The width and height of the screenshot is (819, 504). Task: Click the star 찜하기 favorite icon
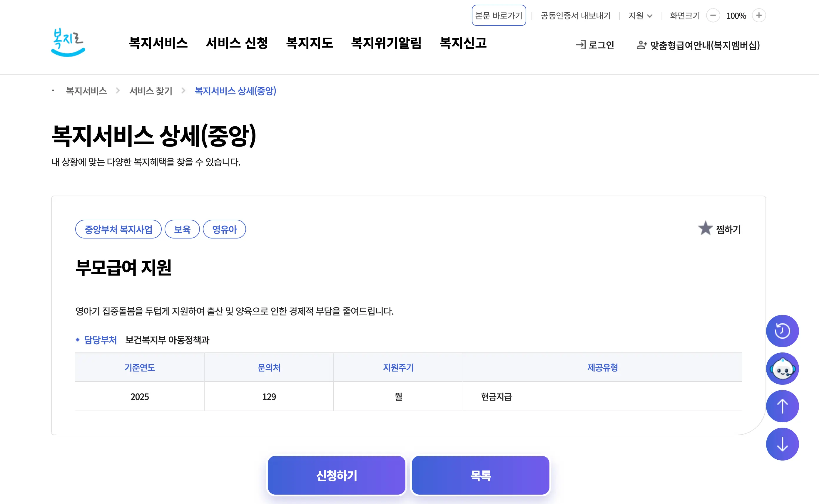[705, 228]
